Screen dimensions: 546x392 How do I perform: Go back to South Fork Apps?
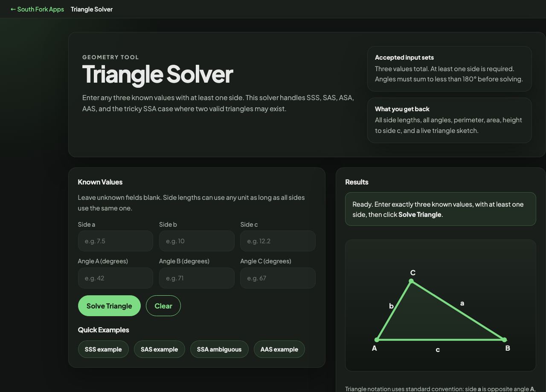[x=37, y=9]
